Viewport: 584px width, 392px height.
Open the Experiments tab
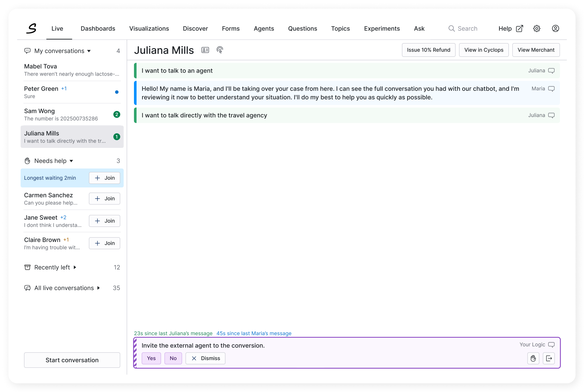coord(382,29)
